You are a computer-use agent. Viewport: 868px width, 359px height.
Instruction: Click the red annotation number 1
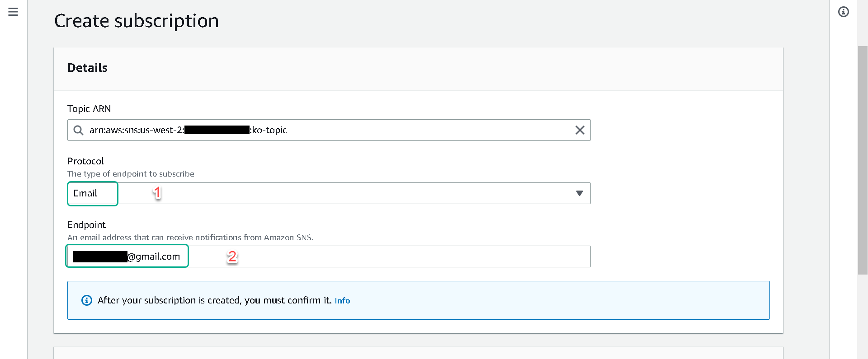pos(157,193)
